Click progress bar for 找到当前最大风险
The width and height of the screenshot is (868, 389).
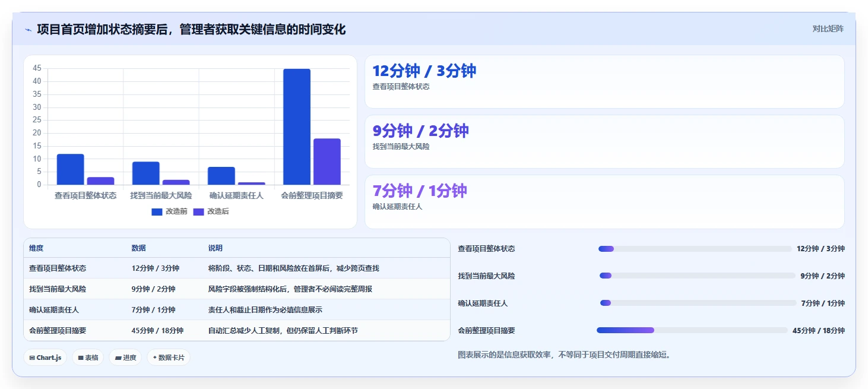tap(697, 276)
